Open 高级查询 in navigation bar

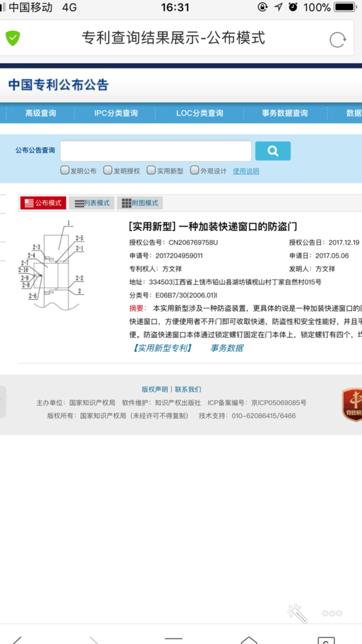[41, 113]
